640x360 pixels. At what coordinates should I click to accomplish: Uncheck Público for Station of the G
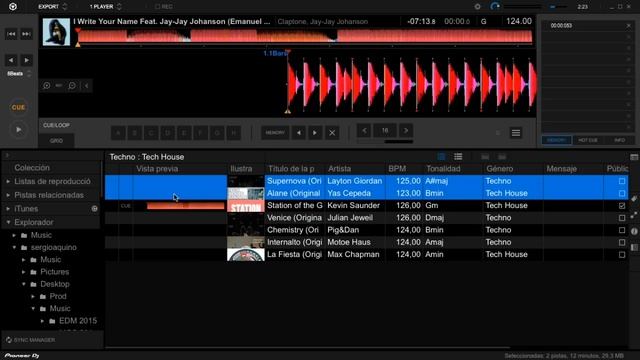pyautogui.click(x=622, y=205)
